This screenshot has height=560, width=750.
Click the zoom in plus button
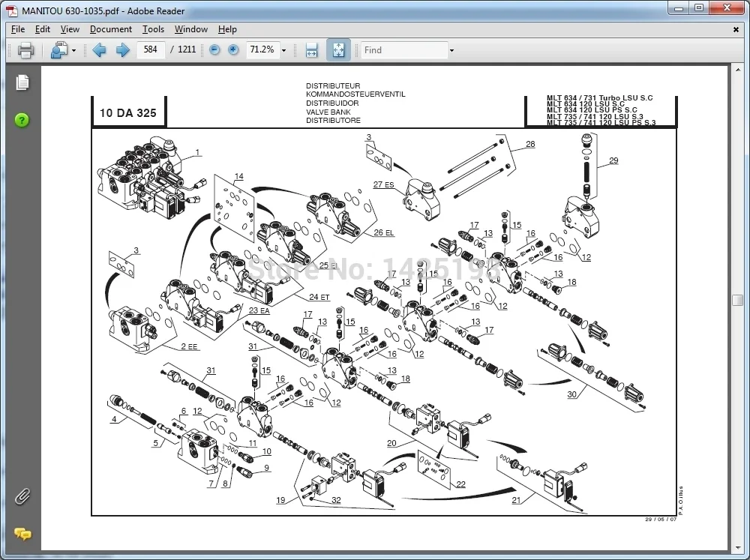point(233,49)
